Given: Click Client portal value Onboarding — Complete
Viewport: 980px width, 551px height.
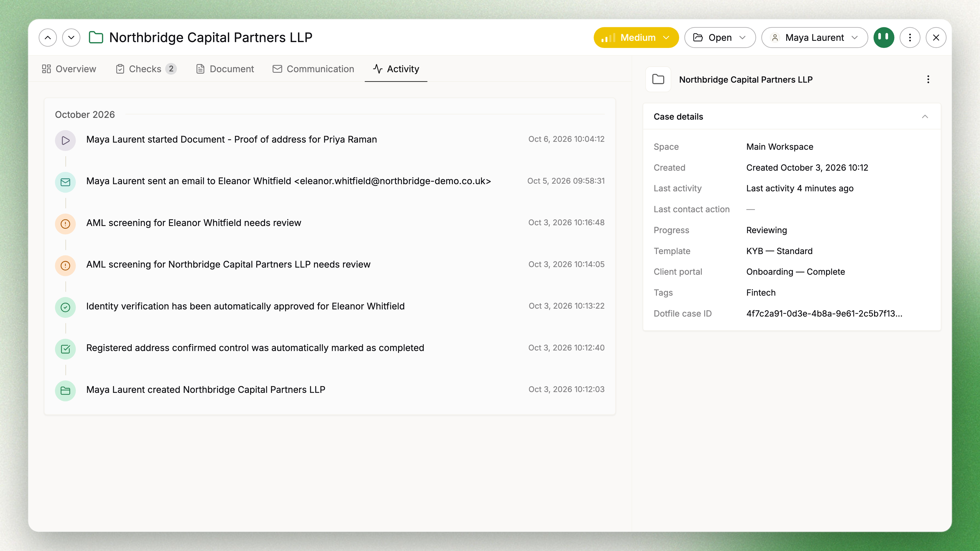Looking at the screenshot, I should click(795, 272).
